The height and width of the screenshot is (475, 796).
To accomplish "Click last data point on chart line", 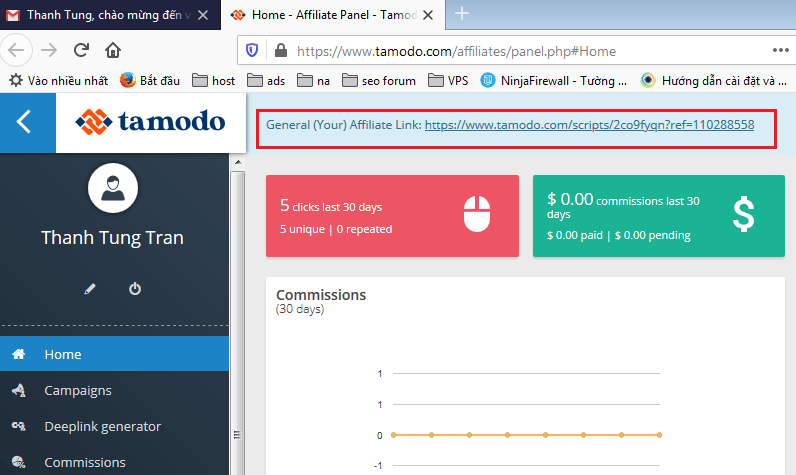I will (659, 435).
